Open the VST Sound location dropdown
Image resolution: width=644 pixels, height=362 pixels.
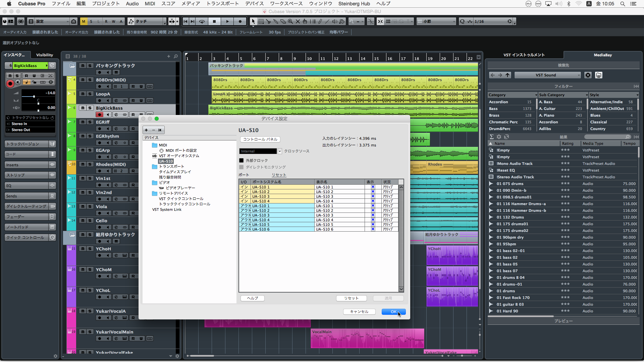547,75
